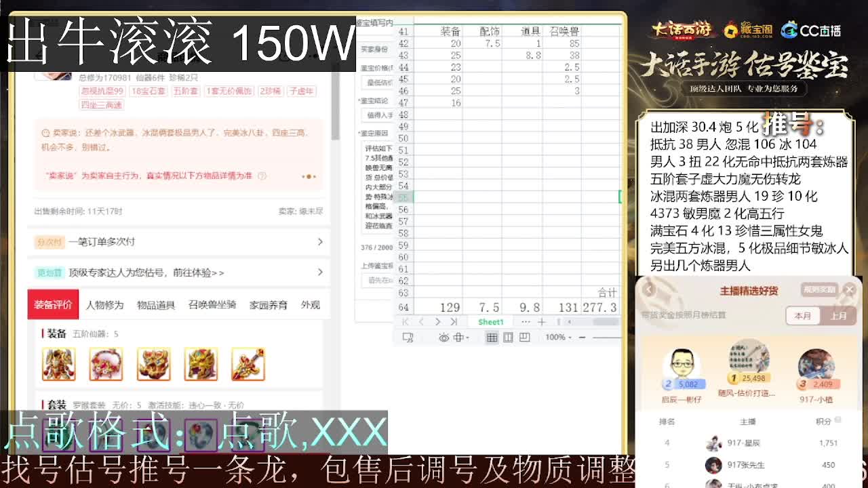Go back in the 主播精选好货 panel

click(648, 289)
